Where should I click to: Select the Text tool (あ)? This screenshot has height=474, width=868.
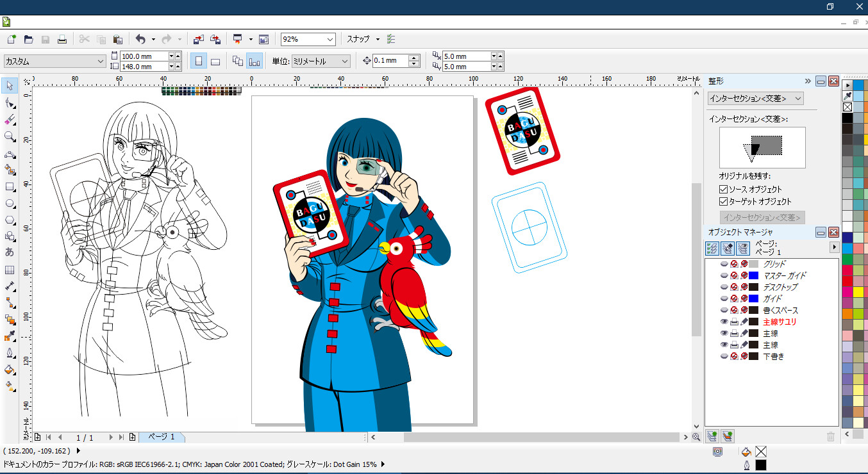click(10, 252)
